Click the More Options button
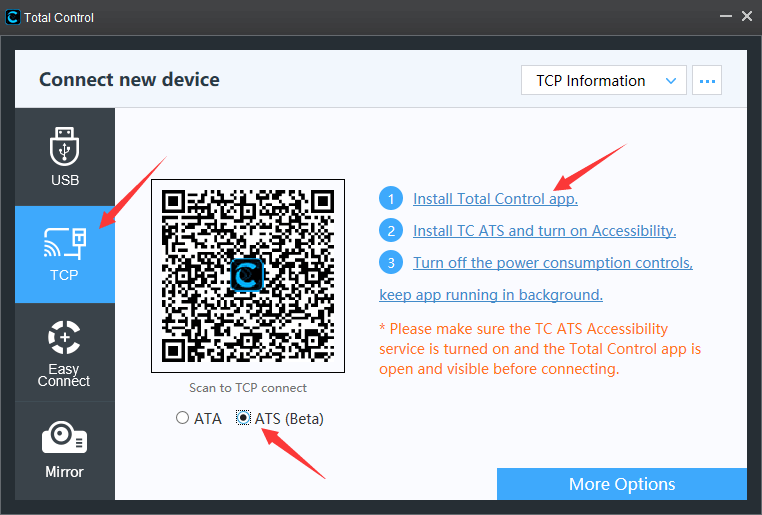The image size is (762, 515). coord(622,484)
